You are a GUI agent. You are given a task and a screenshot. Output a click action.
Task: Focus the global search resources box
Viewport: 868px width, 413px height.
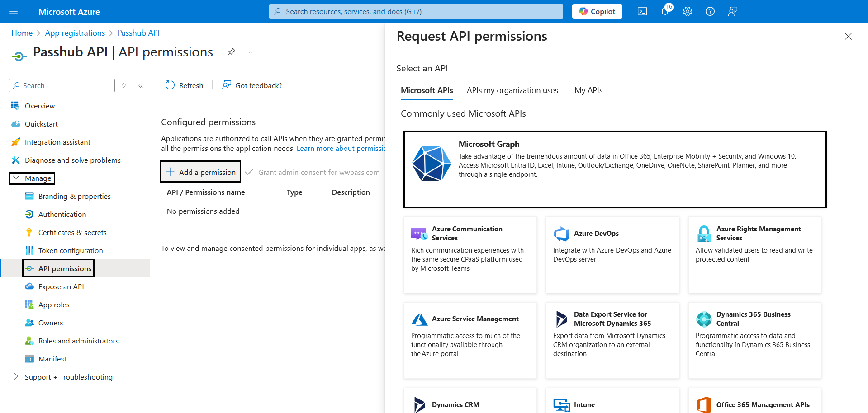pyautogui.click(x=416, y=11)
